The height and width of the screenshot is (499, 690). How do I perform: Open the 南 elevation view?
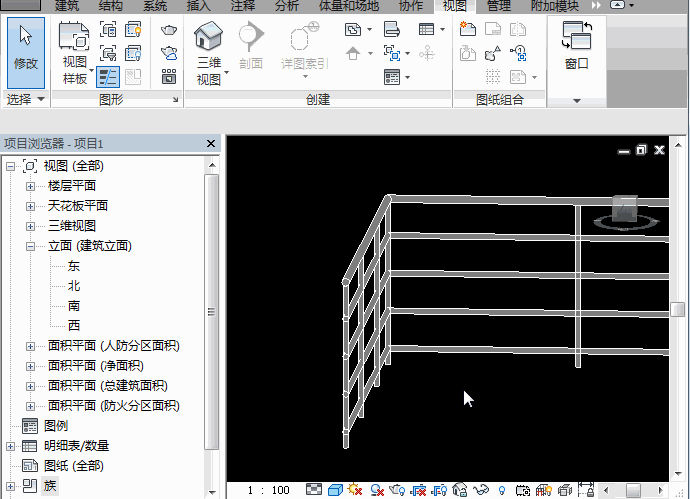point(74,306)
